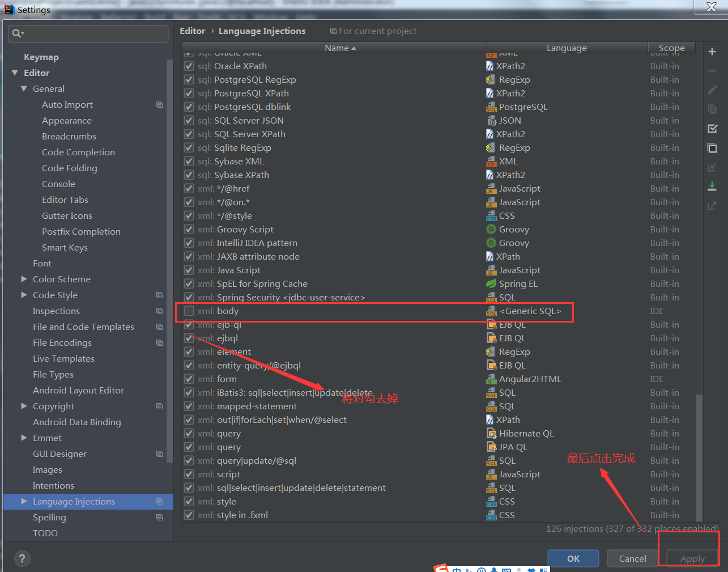The width and height of the screenshot is (728, 572).
Task: Click the green Import download icon
Action: tap(712, 187)
